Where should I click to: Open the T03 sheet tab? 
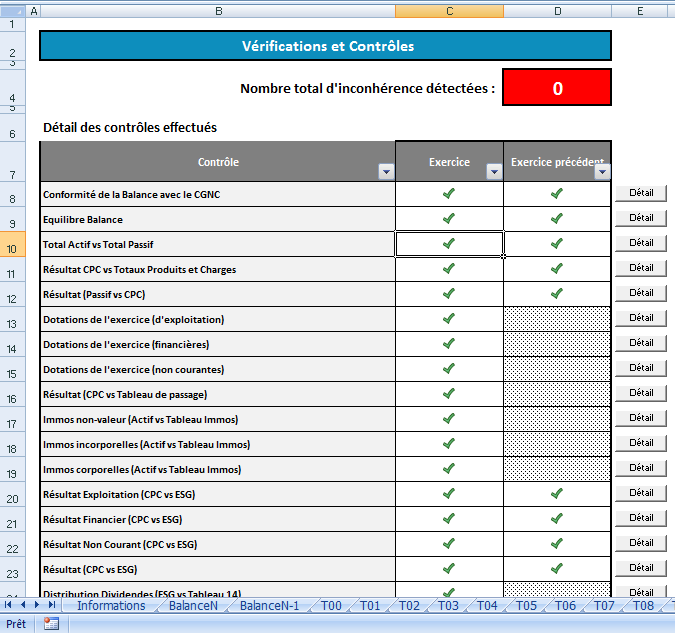(448, 605)
